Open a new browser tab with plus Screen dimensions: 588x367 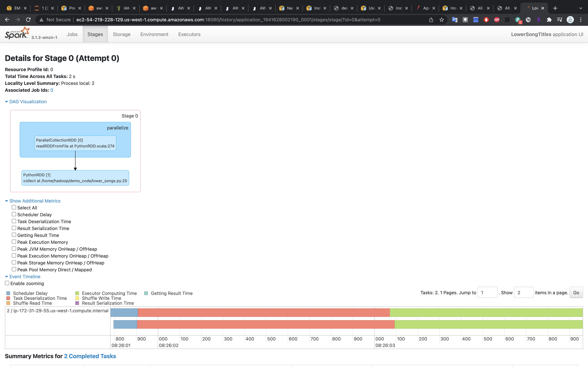(x=555, y=8)
